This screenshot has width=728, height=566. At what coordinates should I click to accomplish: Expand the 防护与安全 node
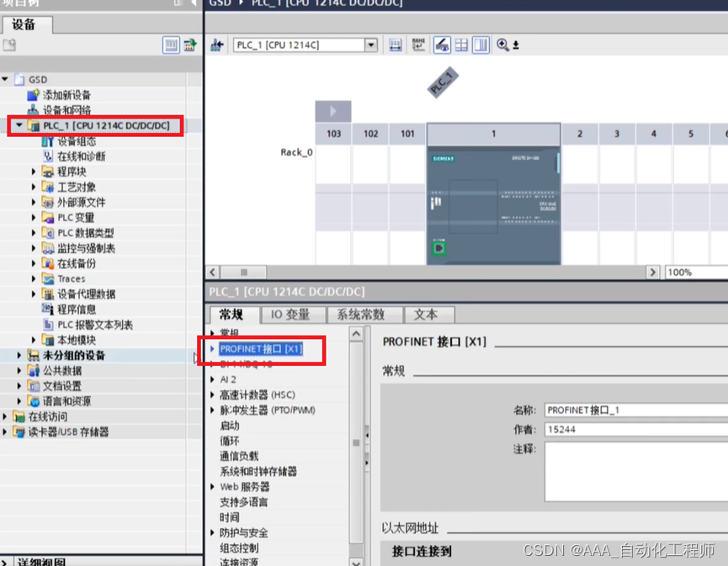(x=212, y=532)
